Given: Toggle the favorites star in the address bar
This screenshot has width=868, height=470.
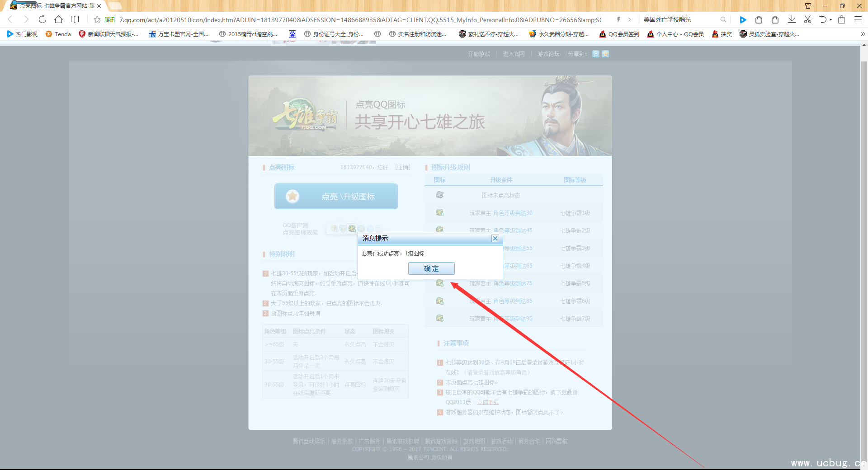Looking at the screenshot, I should pyautogui.click(x=97, y=19).
